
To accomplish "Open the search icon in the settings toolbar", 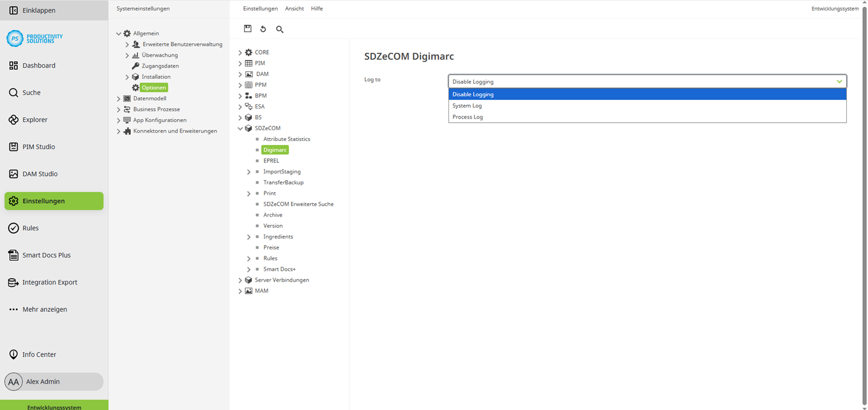I will (x=280, y=29).
